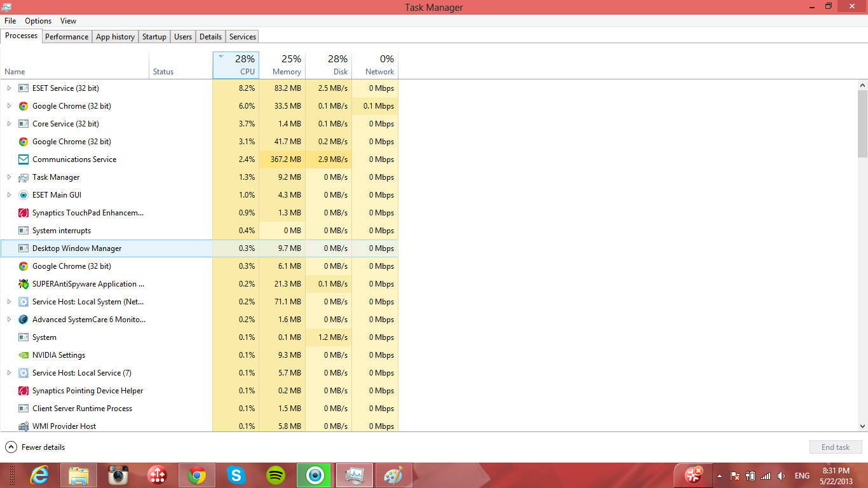Image resolution: width=868 pixels, height=488 pixels.
Task: Open Spotify from the taskbar
Action: [x=276, y=475]
